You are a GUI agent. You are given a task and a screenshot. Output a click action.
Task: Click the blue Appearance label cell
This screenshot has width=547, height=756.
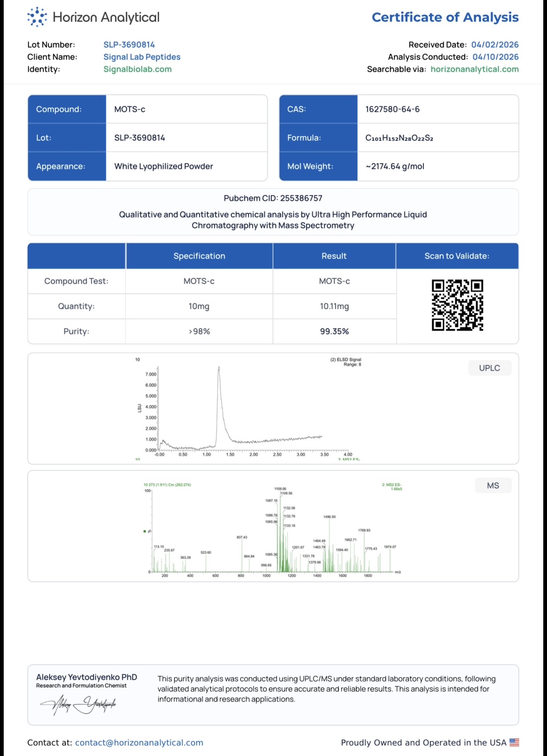coord(67,166)
